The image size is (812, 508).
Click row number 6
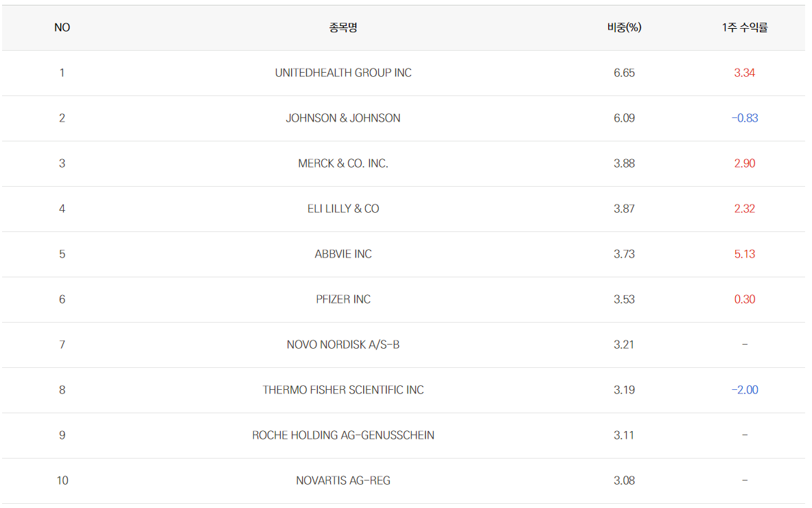(x=62, y=299)
